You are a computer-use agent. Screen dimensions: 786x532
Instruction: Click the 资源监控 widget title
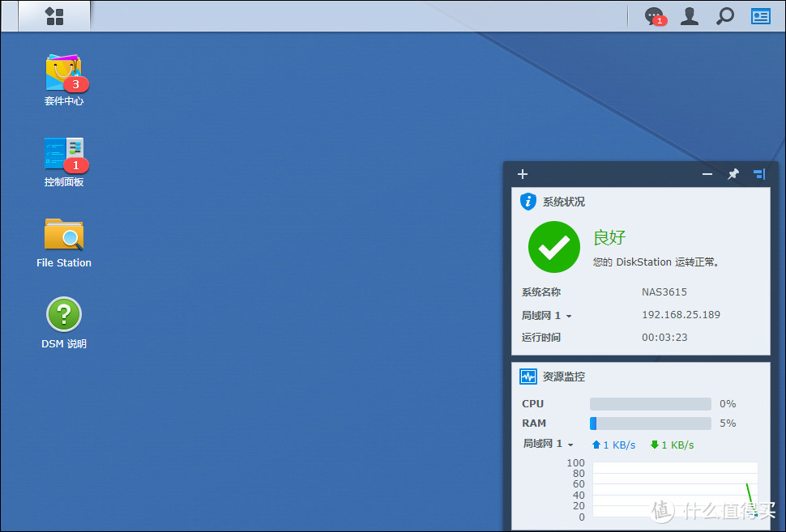[x=563, y=377]
